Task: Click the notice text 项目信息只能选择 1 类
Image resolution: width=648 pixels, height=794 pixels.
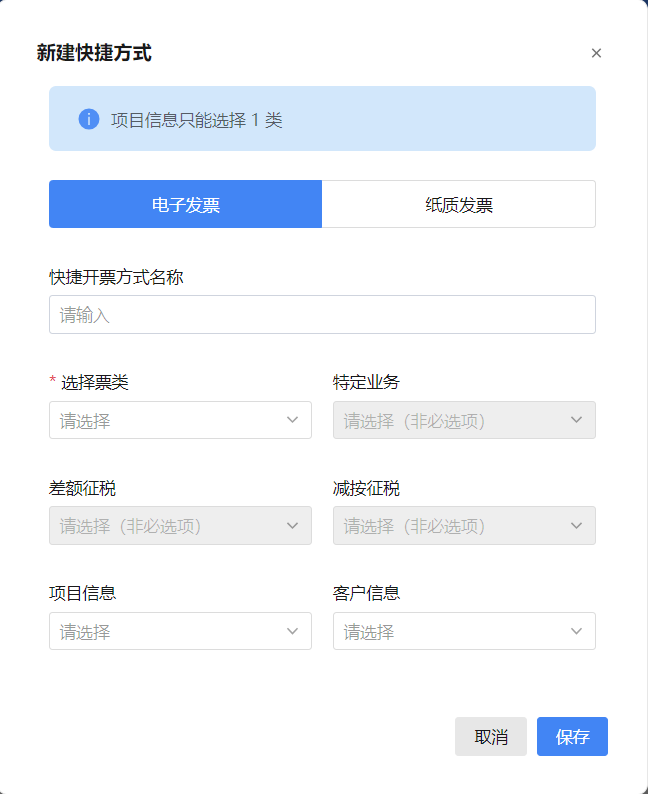Action: [196, 120]
